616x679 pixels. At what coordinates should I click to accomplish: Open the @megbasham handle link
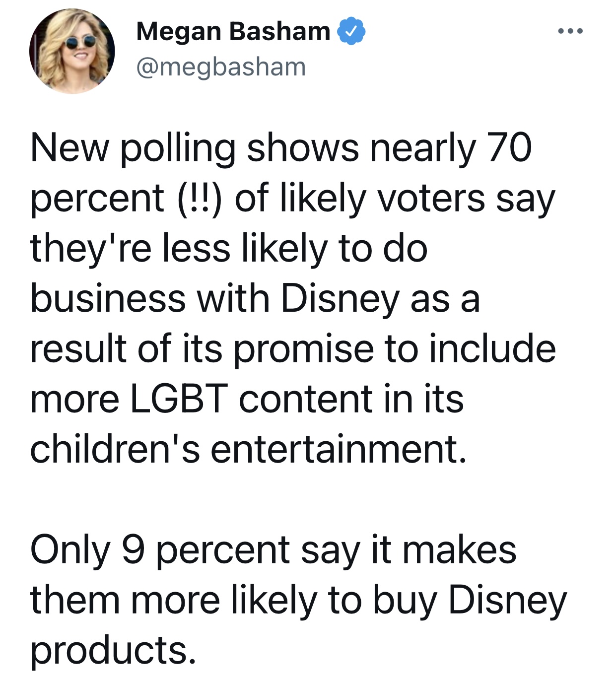point(221,67)
